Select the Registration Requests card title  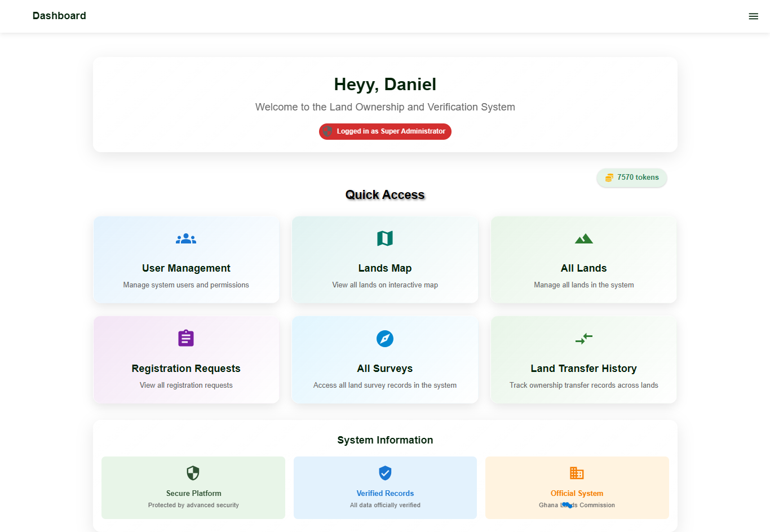186,369
